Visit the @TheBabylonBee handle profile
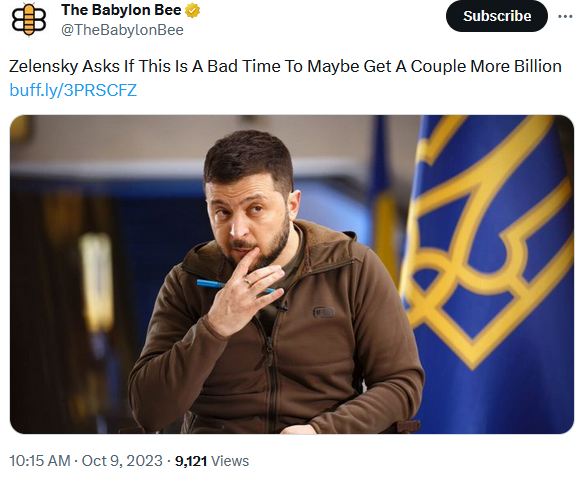The image size is (585, 487). (122, 30)
